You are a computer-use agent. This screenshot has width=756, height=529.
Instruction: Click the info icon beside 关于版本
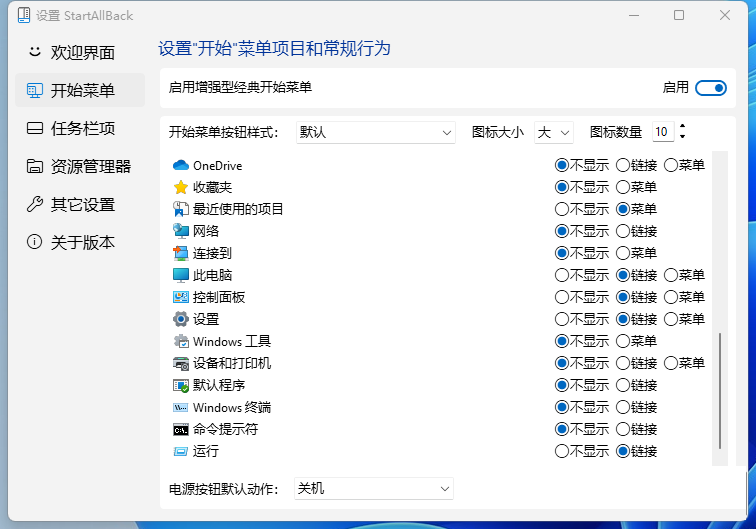pyautogui.click(x=35, y=242)
